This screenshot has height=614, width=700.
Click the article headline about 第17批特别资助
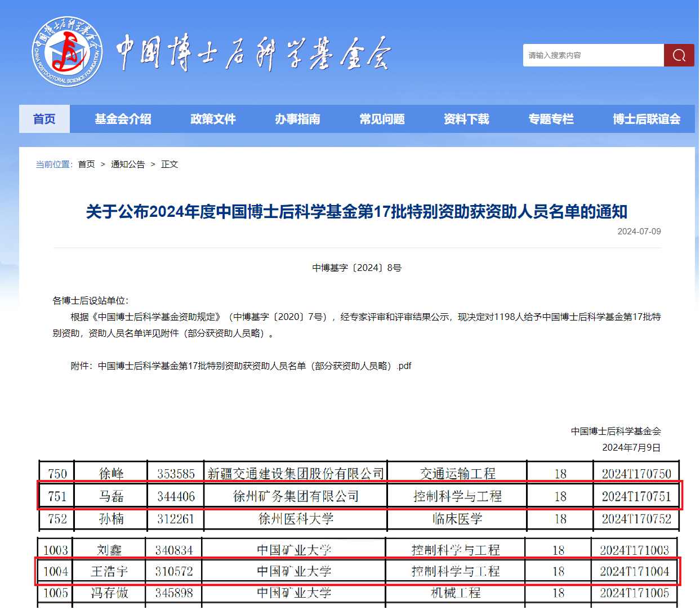pyautogui.click(x=356, y=212)
